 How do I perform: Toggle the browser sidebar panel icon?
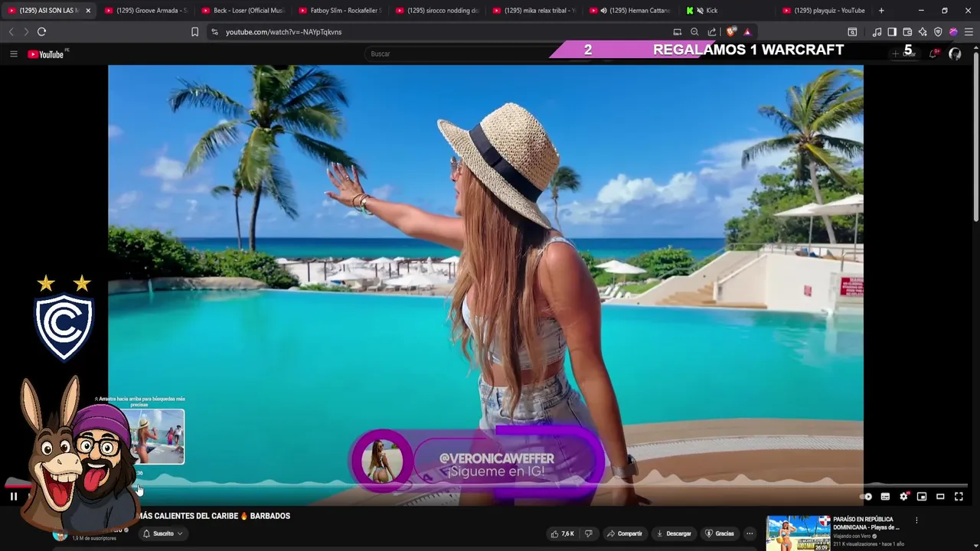892,32
